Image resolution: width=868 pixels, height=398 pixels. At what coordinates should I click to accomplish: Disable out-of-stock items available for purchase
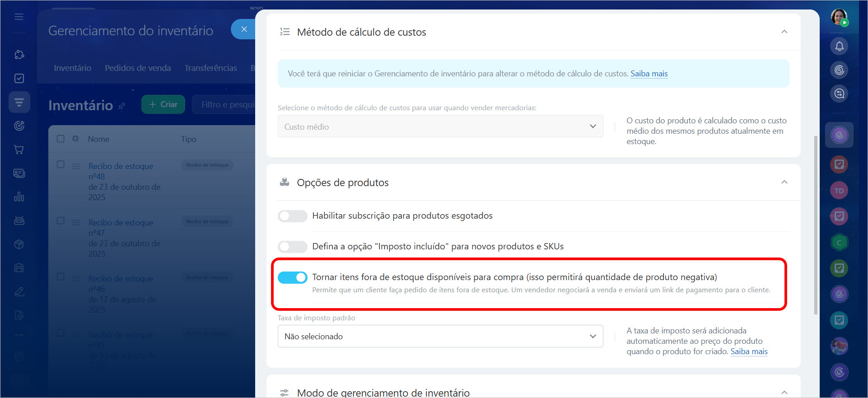tap(292, 277)
